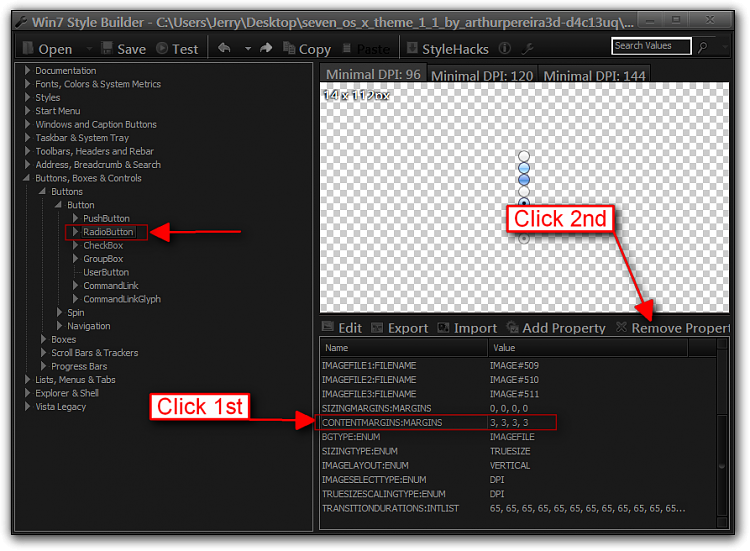The image size is (750, 551).
Task: Click the app wrench icon in title bar
Action: click(21, 22)
